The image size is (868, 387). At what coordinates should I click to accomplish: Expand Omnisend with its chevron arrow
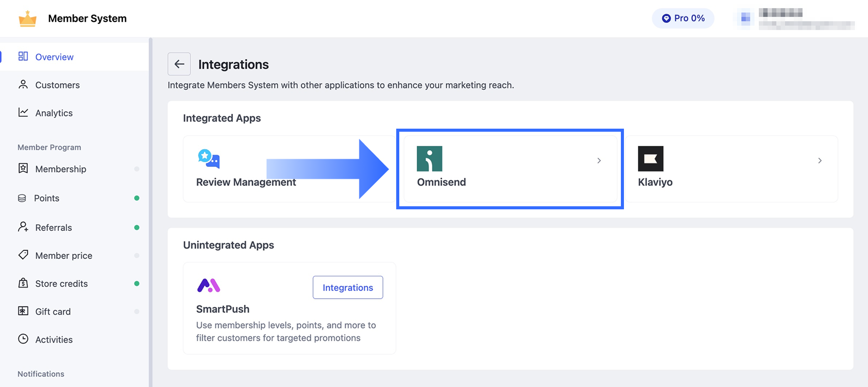599,161
